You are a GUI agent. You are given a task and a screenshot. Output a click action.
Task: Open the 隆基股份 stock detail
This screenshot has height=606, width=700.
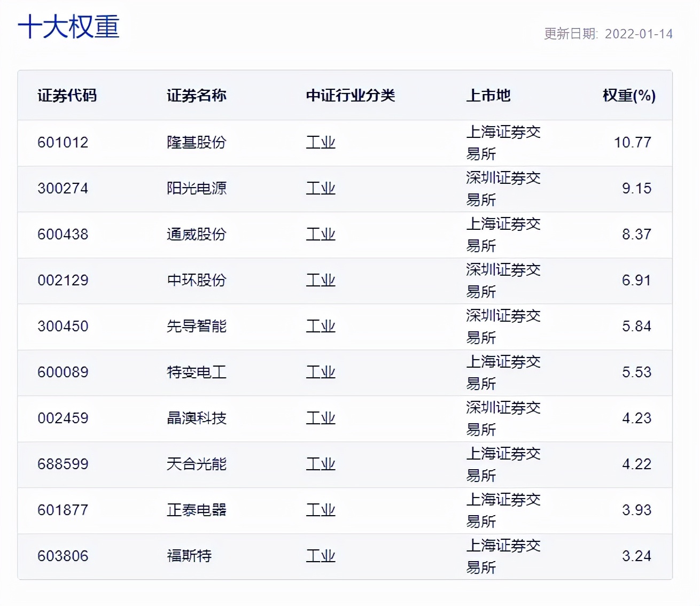coord(197,142)
